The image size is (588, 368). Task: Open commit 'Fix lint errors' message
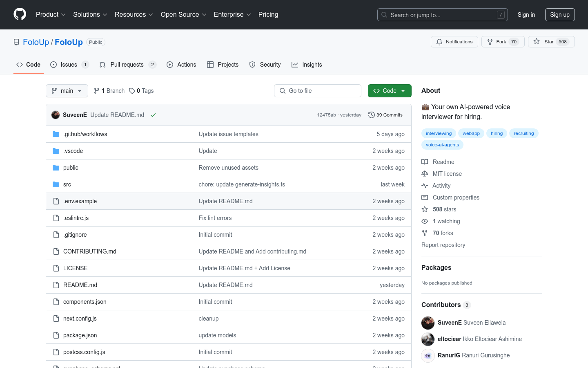tap(215, 218)
